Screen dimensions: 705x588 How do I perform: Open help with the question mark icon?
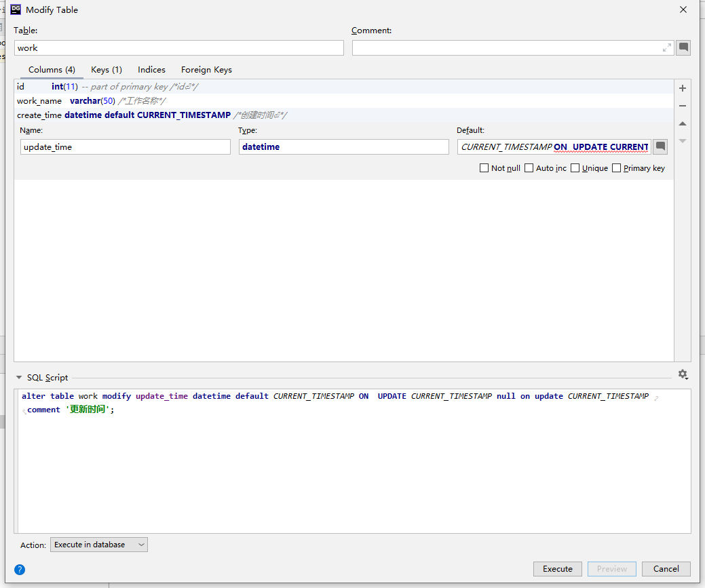tap(20, 570)
